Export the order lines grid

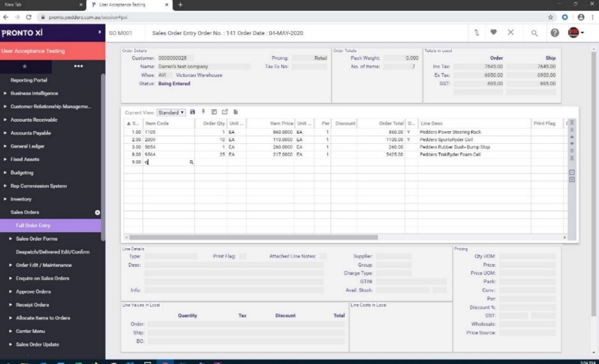(x=225, y=112)
